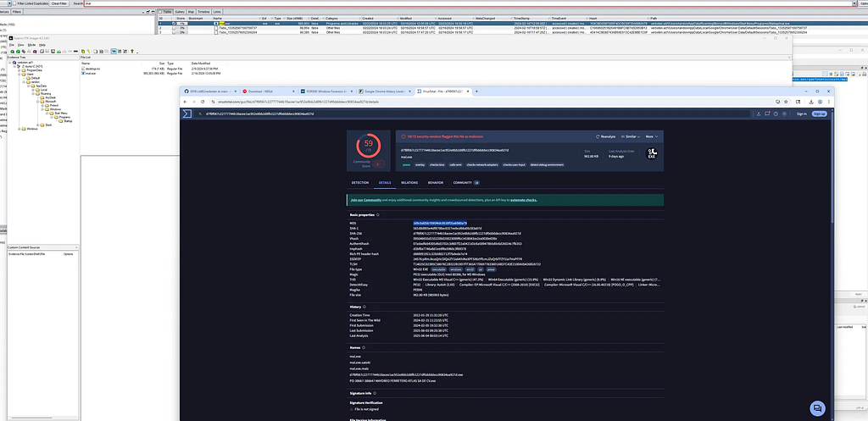Open the Gallery tab in results view
The width and height of the screenshot is (868, 421).
pos(180,11)
